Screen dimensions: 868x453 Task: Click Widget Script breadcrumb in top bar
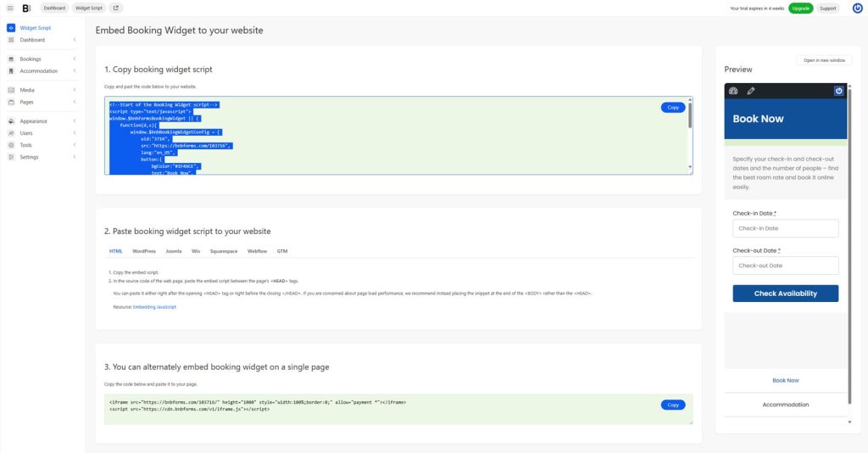89,8
